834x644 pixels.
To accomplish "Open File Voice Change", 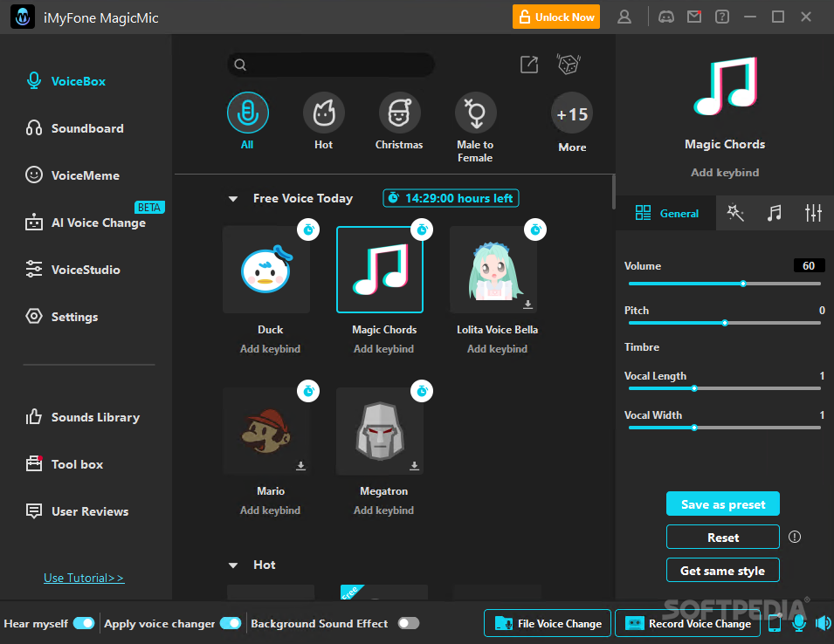I will 548,623.
